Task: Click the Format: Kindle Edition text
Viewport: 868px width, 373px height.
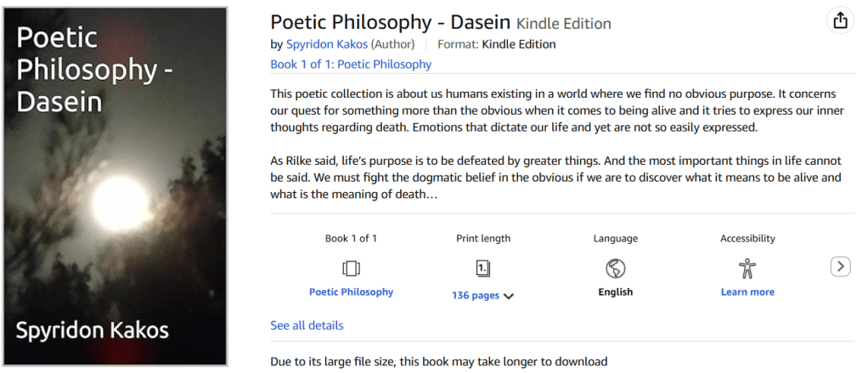Action: [496, 44]
